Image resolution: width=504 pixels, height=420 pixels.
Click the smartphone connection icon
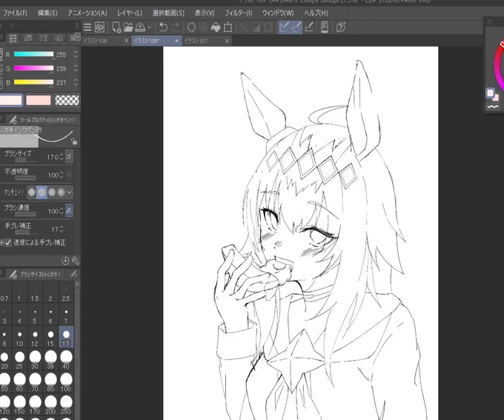325,27
